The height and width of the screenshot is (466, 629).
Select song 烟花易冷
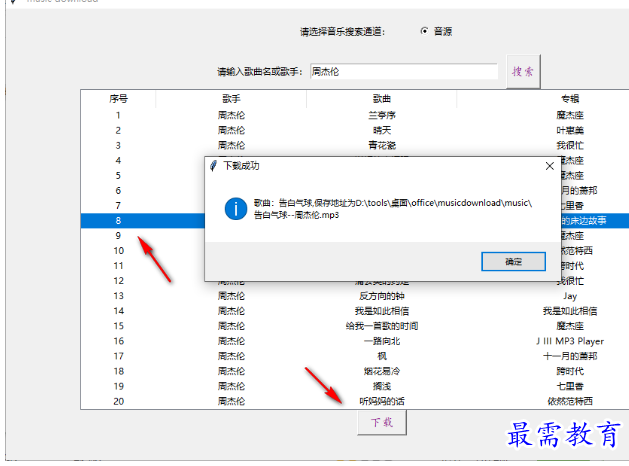(381, 371)
